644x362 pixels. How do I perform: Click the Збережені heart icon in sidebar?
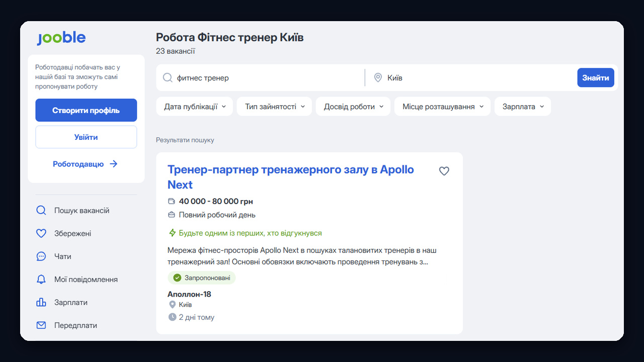point(41,234)
